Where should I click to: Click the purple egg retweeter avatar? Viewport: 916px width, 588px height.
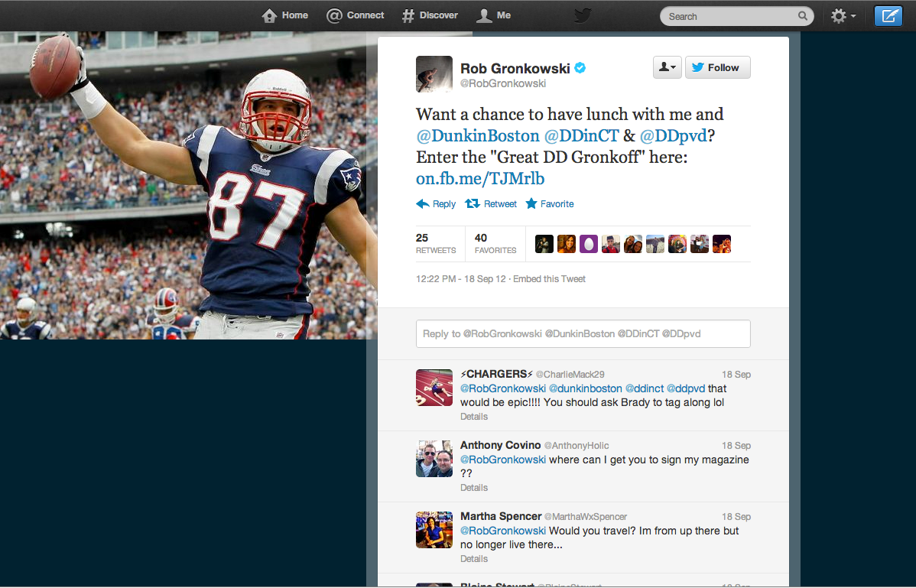[588, 244]
